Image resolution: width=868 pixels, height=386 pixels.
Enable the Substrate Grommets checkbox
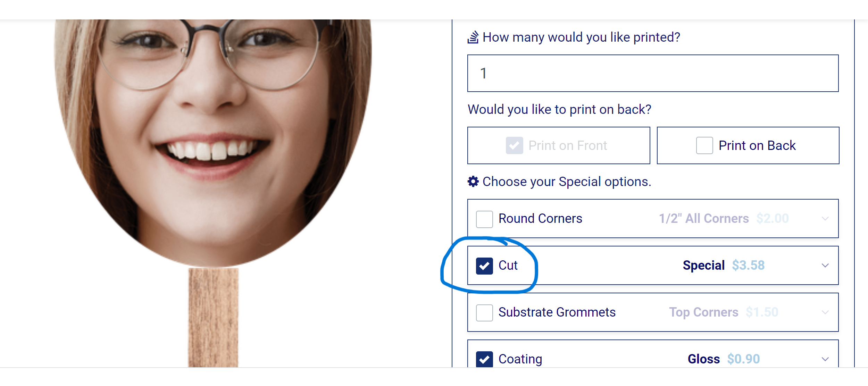(x=484, y=313)
